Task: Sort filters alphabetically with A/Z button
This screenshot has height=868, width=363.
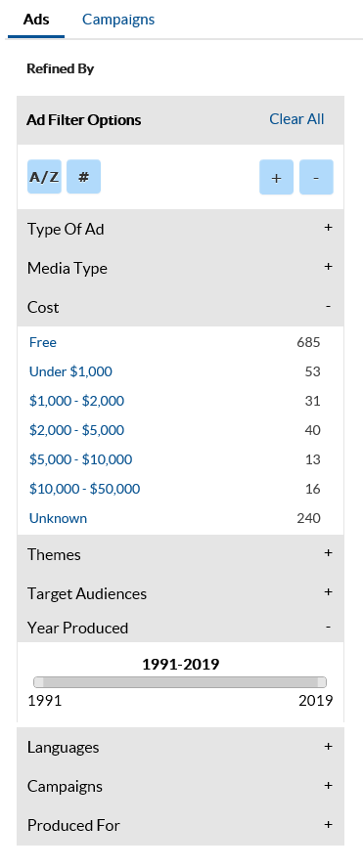Action: coord(44,177)
